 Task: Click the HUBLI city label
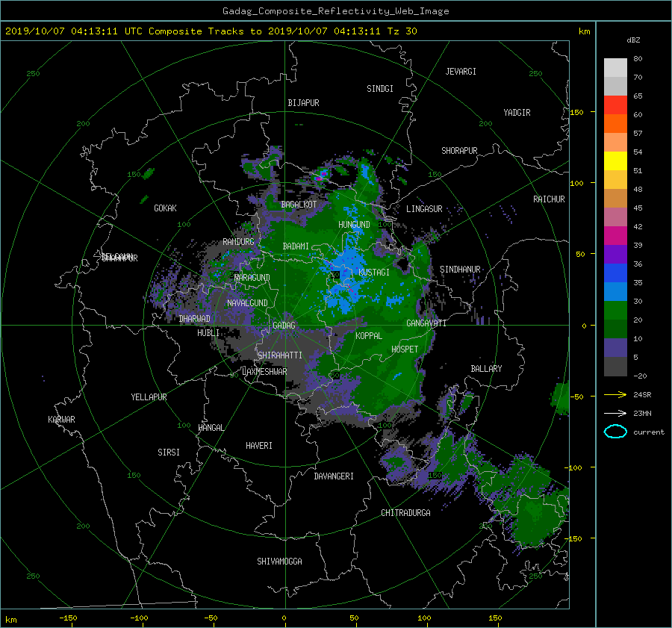[208, 333]
